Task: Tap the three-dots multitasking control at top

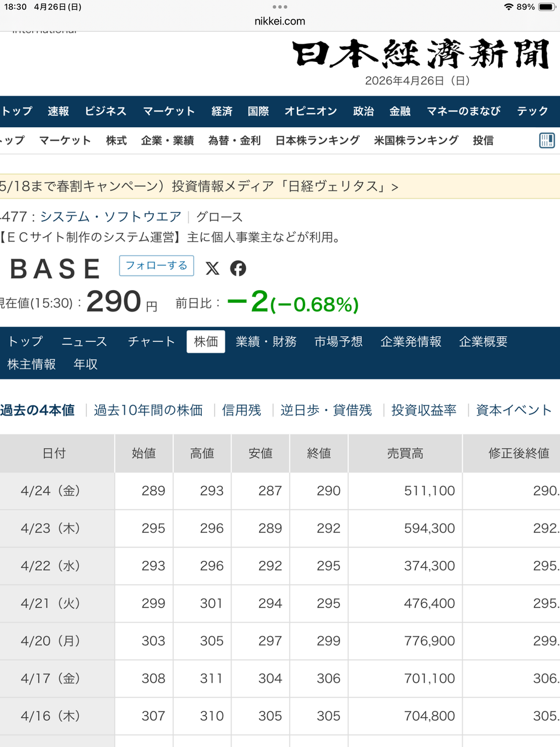Action: tap(280, 7)
